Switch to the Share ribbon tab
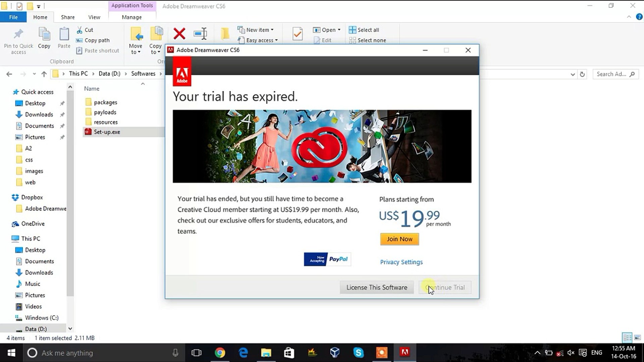 68,17
